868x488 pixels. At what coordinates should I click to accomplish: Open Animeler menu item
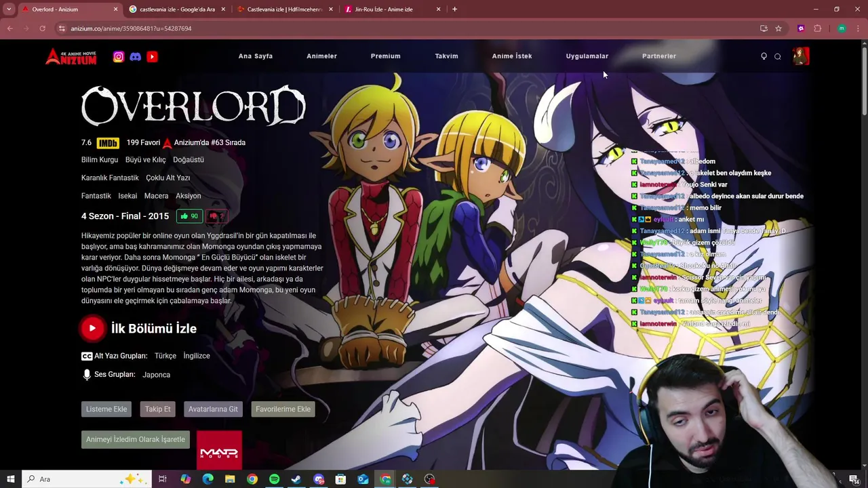tap(321, 56)
